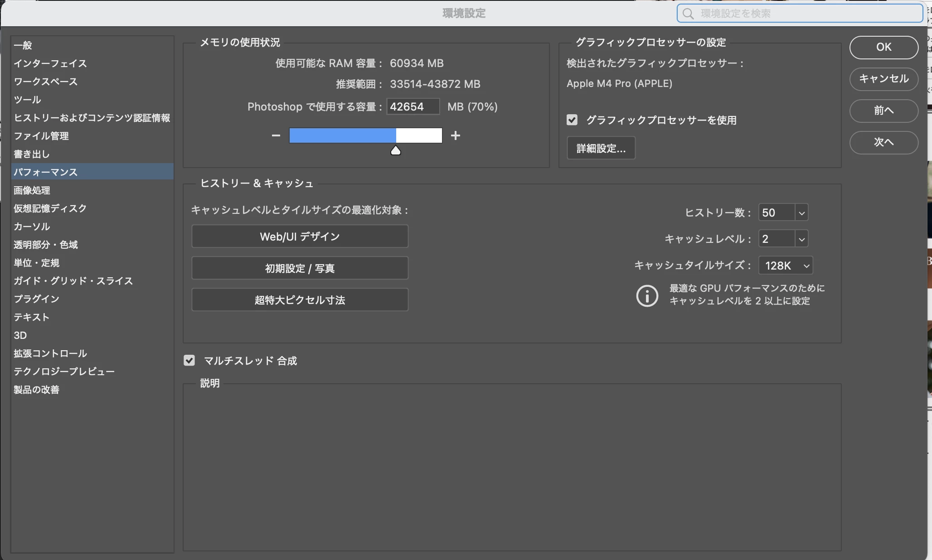Disable マルチスレッド 合成 checkbox
This screenshot has width=932, height=560.
(x=189, y=361)
